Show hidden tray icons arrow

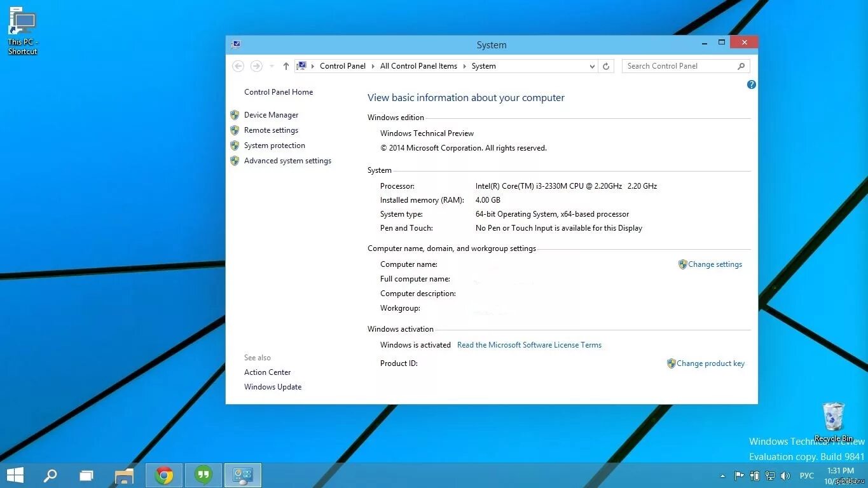click(x=722, y=476)
